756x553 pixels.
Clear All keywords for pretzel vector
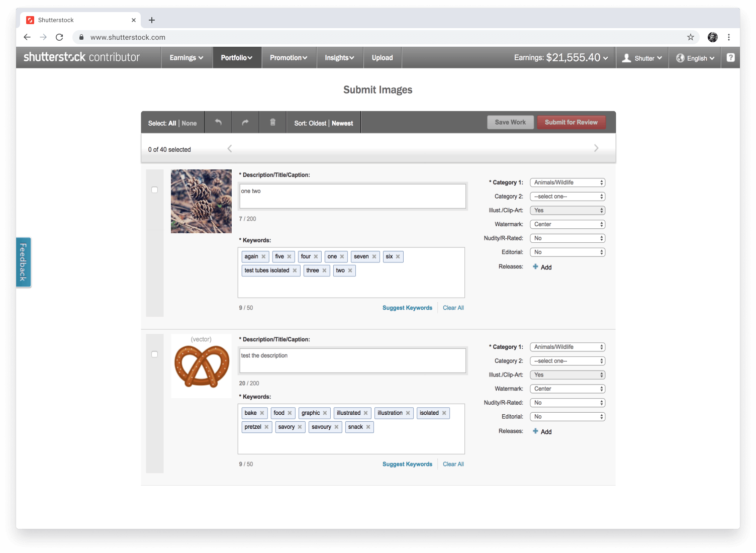click(453, 464)
